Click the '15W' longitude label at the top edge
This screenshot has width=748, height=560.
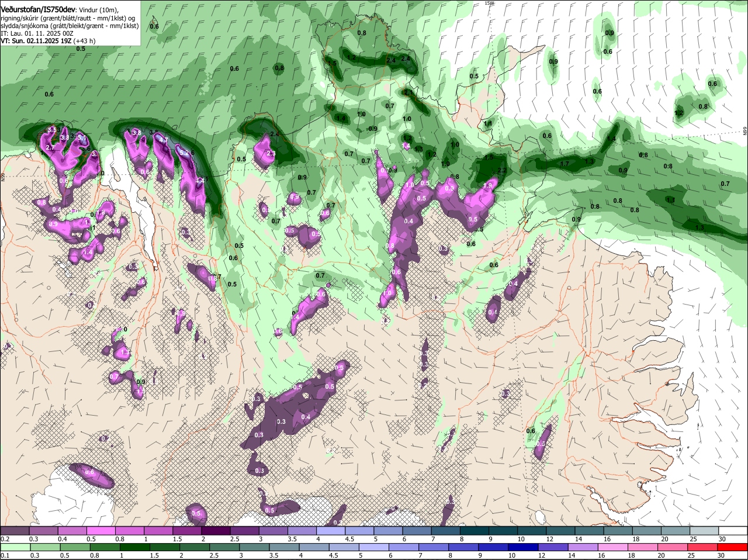pos(489,3)
